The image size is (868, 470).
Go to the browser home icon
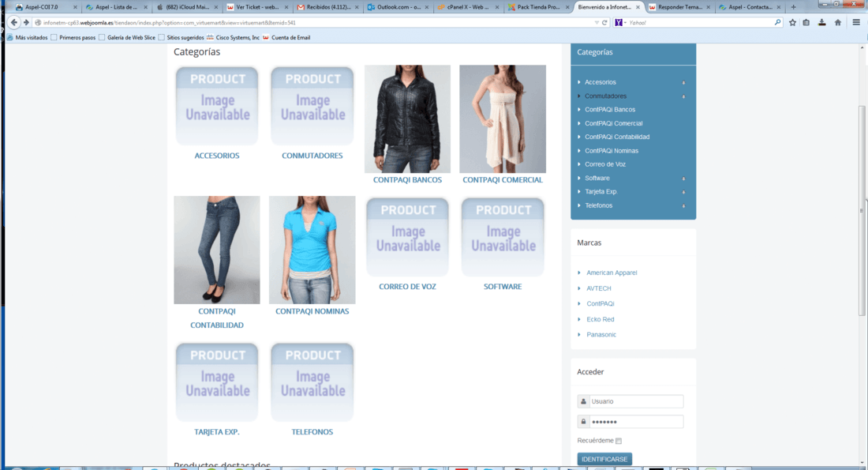[x=837, y=23]
